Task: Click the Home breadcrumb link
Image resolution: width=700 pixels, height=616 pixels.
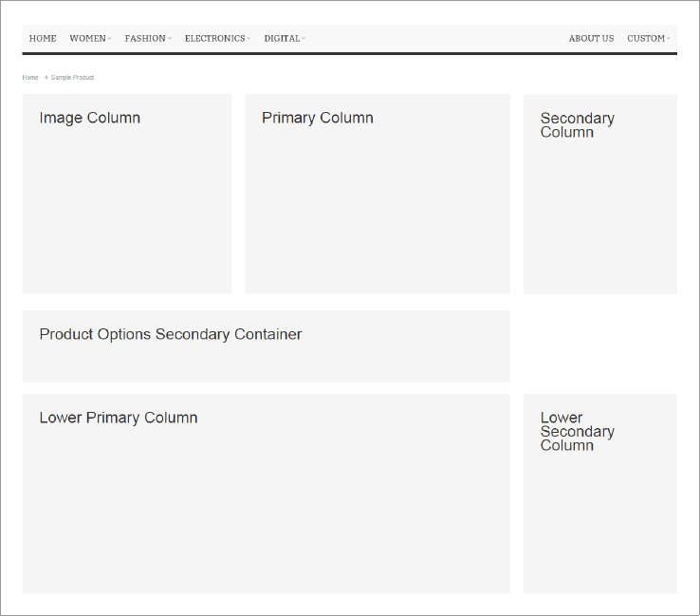Action: (x=30, y=78)
